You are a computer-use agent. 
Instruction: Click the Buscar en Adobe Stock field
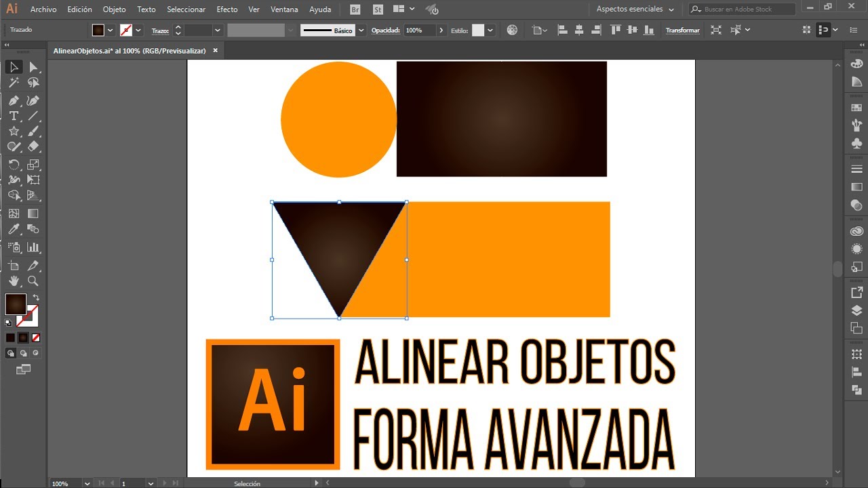[742, 9]
